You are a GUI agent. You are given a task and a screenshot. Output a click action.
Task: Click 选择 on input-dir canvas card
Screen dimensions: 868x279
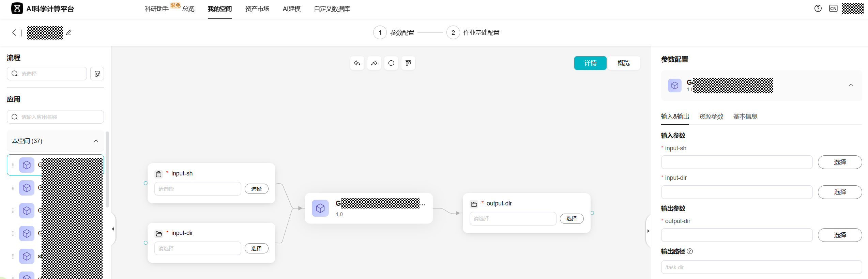point(256,248)
